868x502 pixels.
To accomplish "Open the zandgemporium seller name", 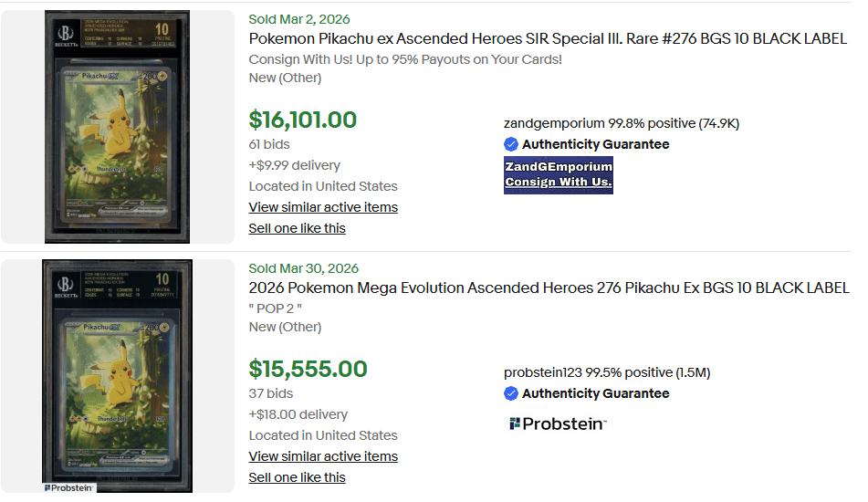I will coord(554,123).
